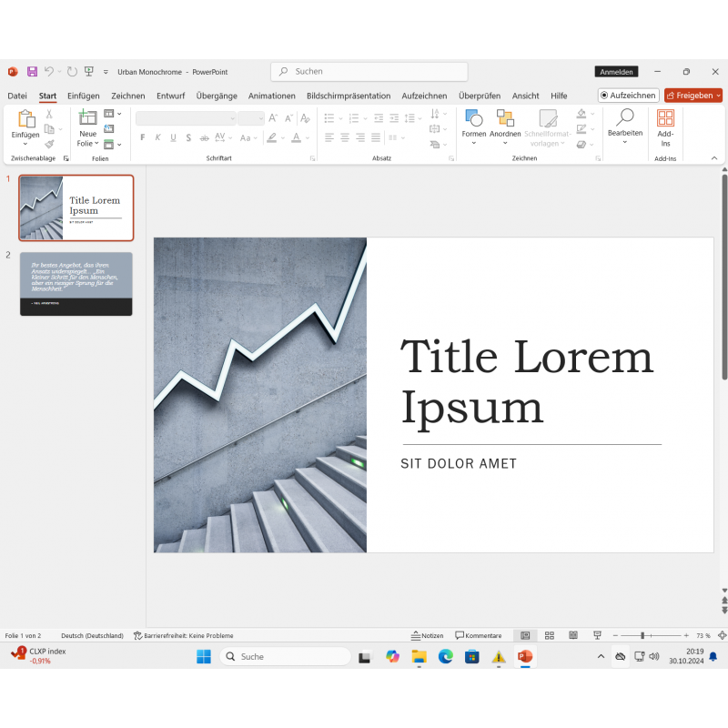
Task: Select slide 2 thumbnail
Action: [76, 284]
